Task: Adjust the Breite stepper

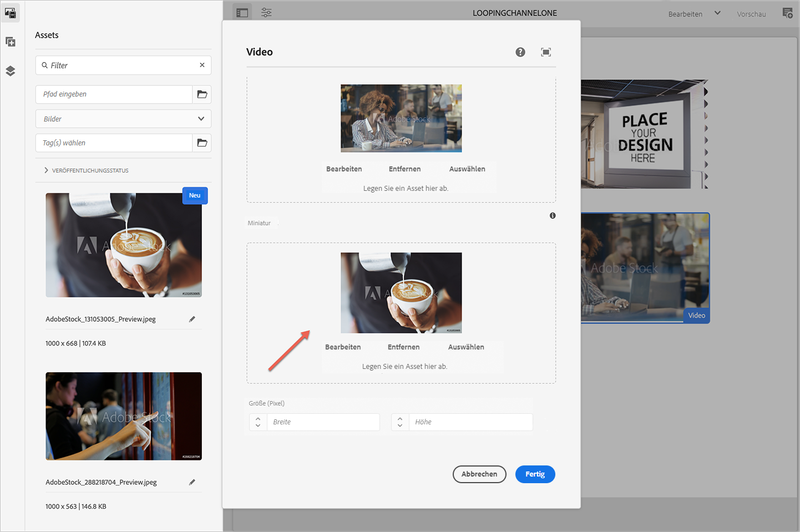Action: click(258, 422)
